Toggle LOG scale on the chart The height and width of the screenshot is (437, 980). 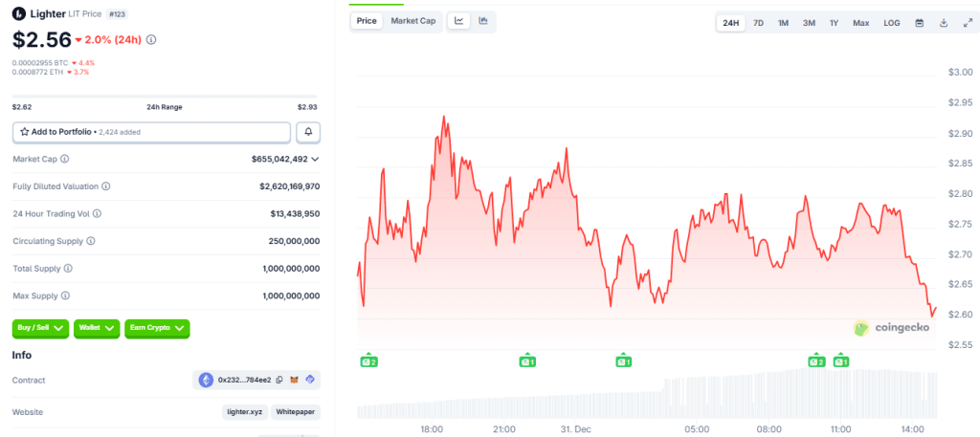tap(891, 22)
